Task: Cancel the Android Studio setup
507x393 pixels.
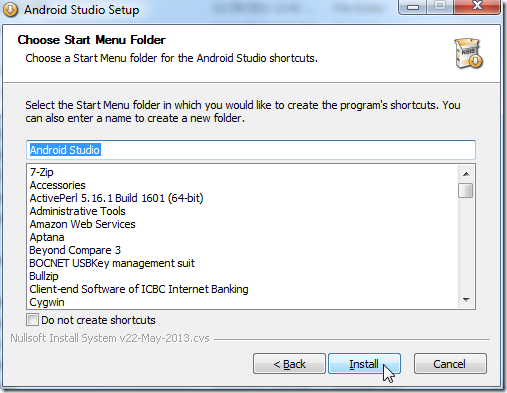Action: click(x=450, y=364)
